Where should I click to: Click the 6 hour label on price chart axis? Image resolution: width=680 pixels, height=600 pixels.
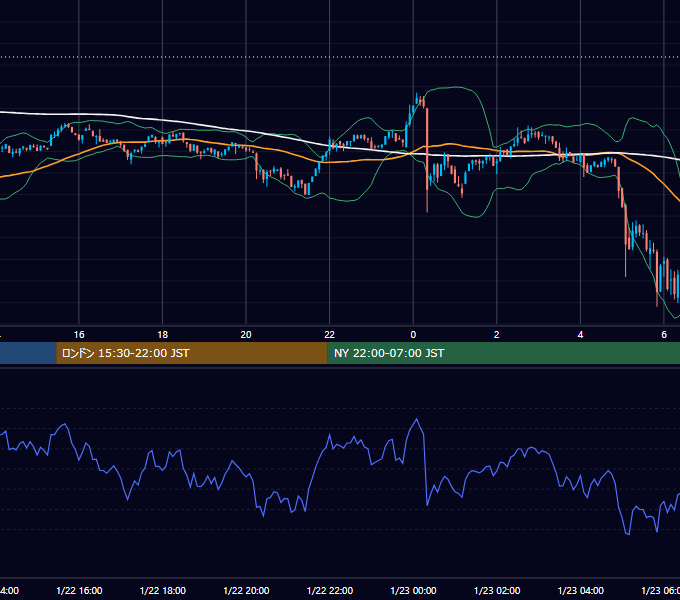point(664,335)
